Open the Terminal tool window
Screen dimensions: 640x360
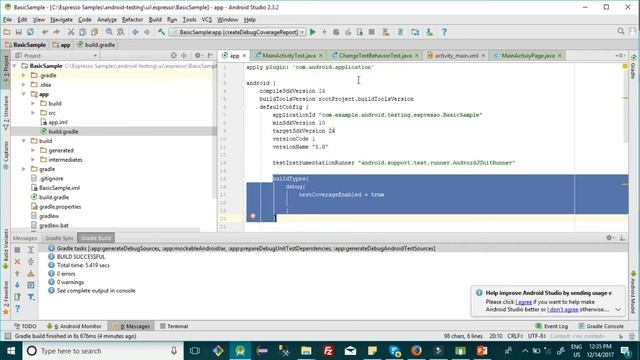click(x=174, y=326)
